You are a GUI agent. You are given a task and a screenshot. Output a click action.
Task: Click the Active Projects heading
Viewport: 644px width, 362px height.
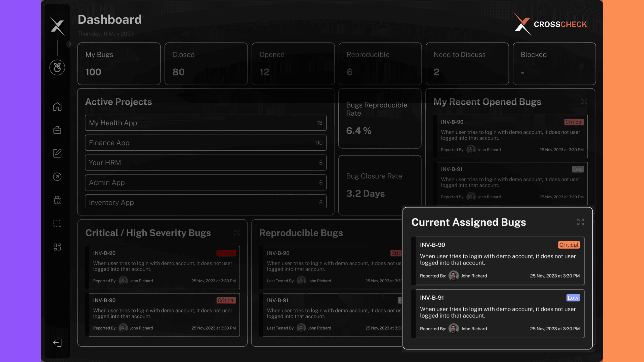tap(118, 102)
